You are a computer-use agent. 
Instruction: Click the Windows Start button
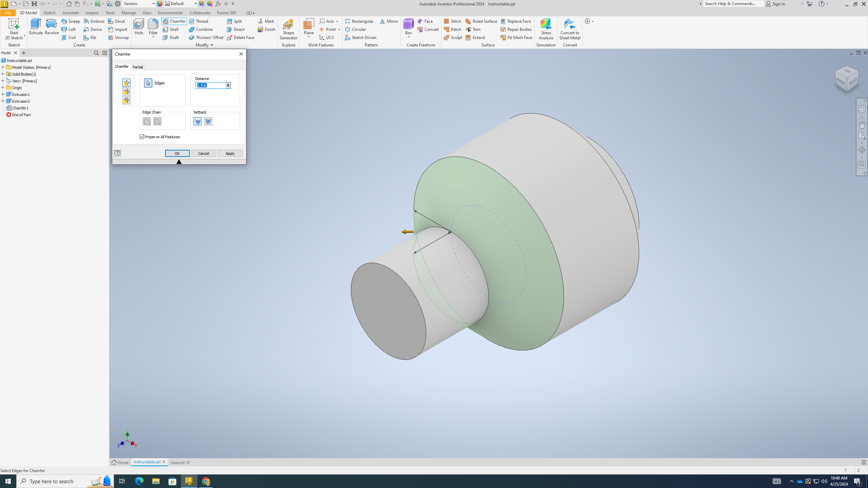[8, 481]
